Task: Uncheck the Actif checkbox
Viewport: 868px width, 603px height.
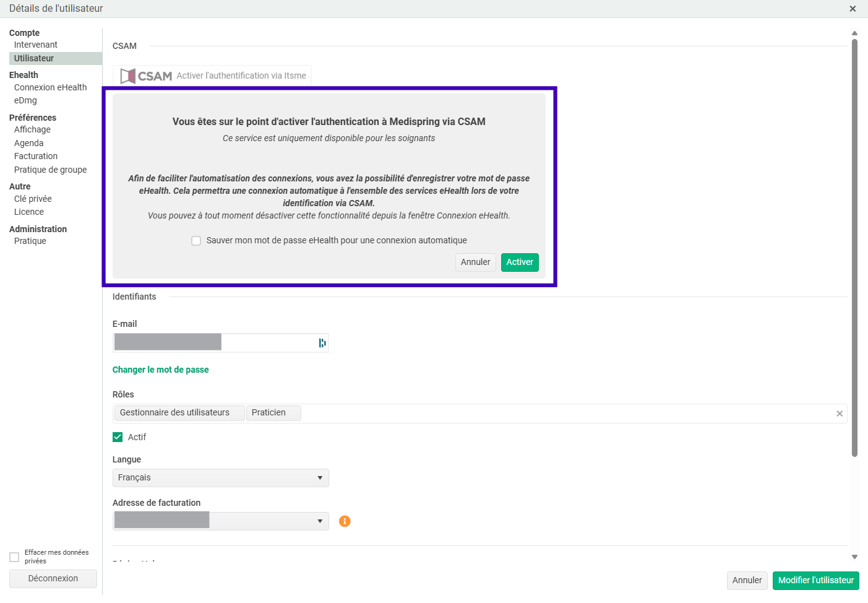Action: (x=118, y=437)
